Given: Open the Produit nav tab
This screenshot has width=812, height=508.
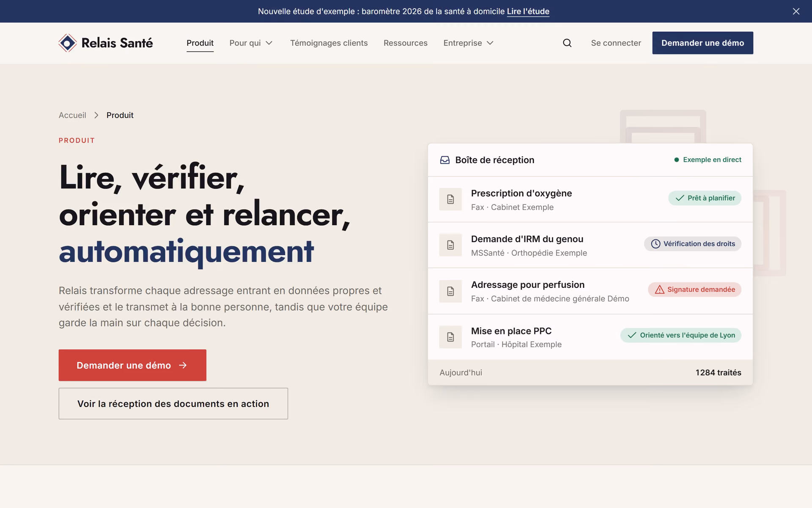Looking at the screenshot, I should (200, 43).
